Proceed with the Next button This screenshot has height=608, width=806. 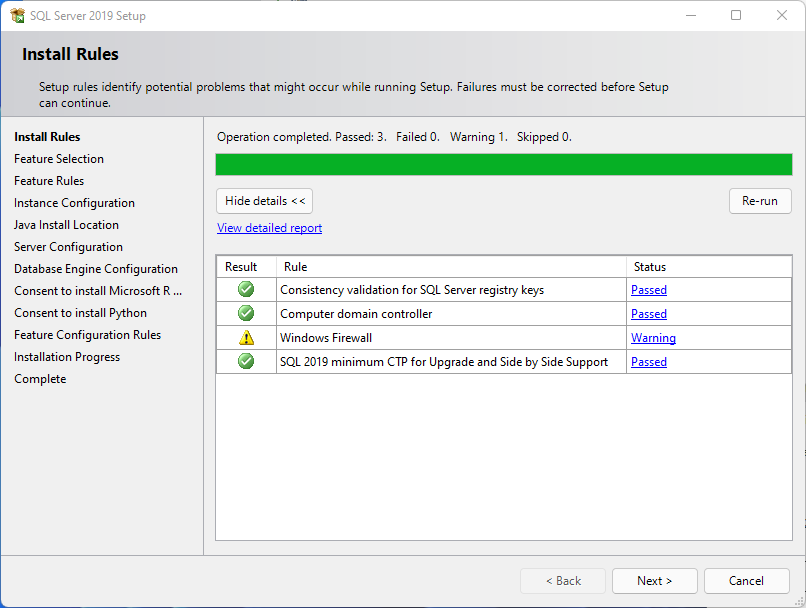(x=654, y=581)
